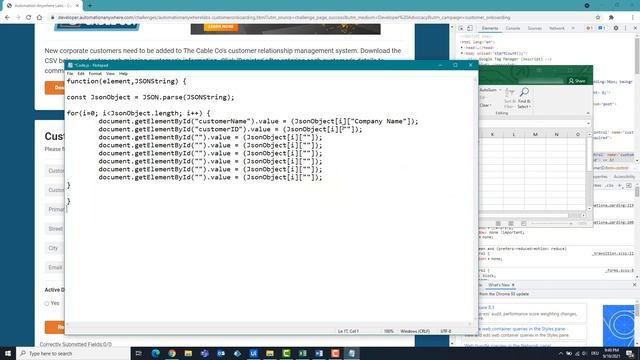
Task: Open Chrome extensions puzzle icon
Action: [611, 17]
